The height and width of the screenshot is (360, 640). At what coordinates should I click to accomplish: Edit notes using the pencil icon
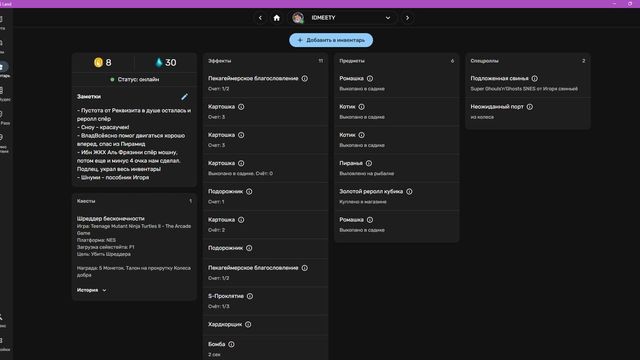pyautogui.click(x=184, y=97)
